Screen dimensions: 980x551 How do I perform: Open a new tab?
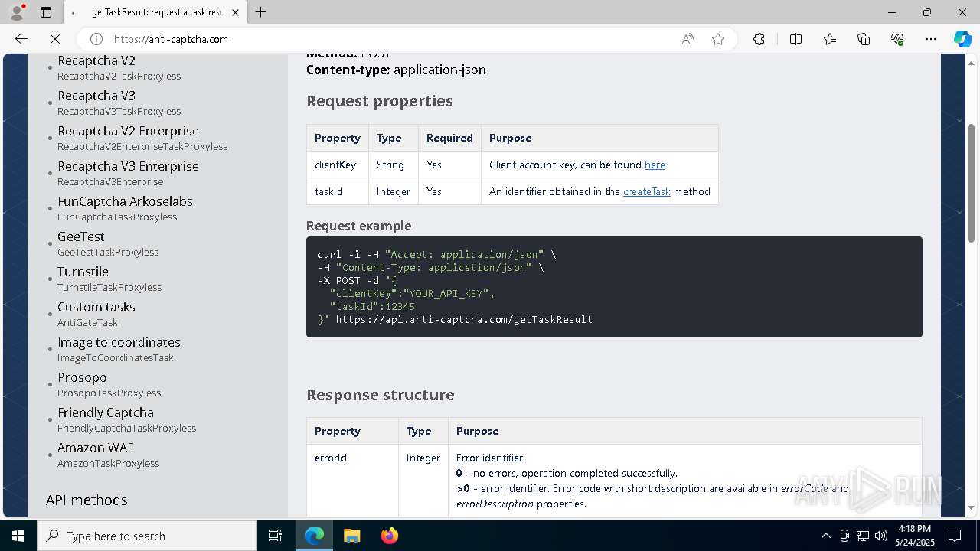[261, 12]
